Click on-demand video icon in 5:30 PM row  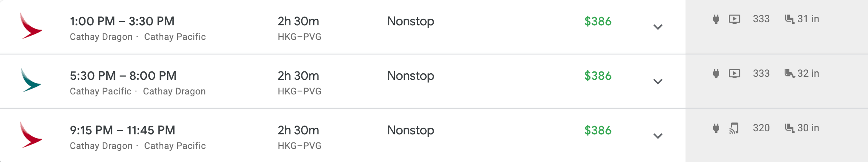click(734, 74)
